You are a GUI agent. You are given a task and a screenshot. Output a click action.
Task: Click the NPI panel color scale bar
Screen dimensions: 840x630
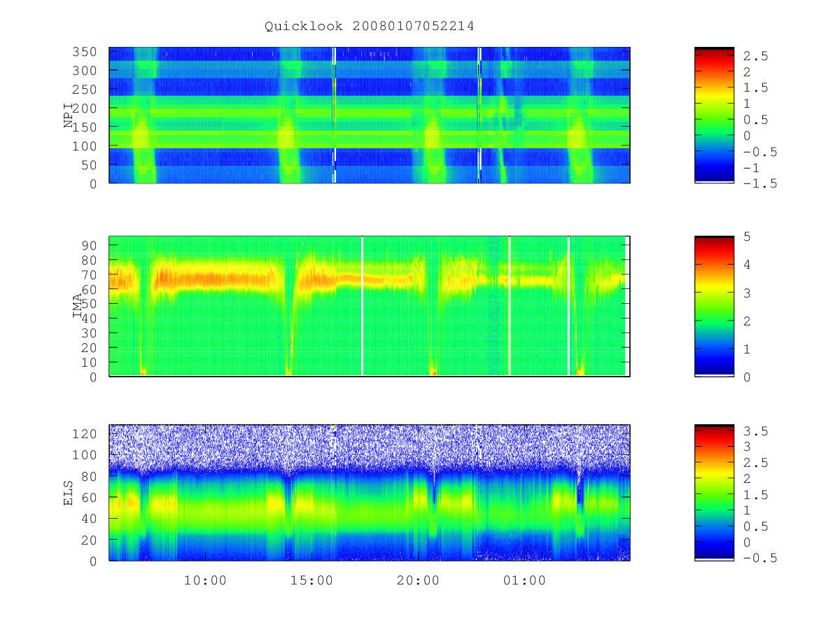(714, 115)
